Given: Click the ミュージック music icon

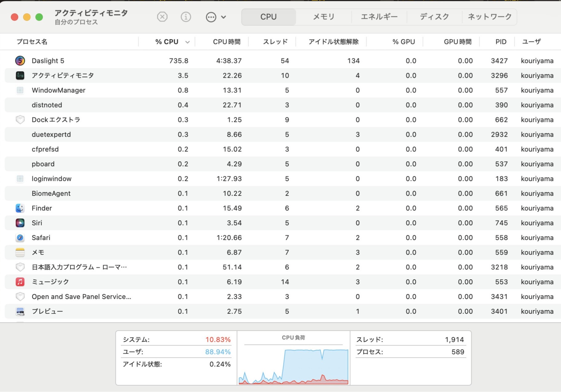Looking at the screenshot, I should (x=20, y=282).
